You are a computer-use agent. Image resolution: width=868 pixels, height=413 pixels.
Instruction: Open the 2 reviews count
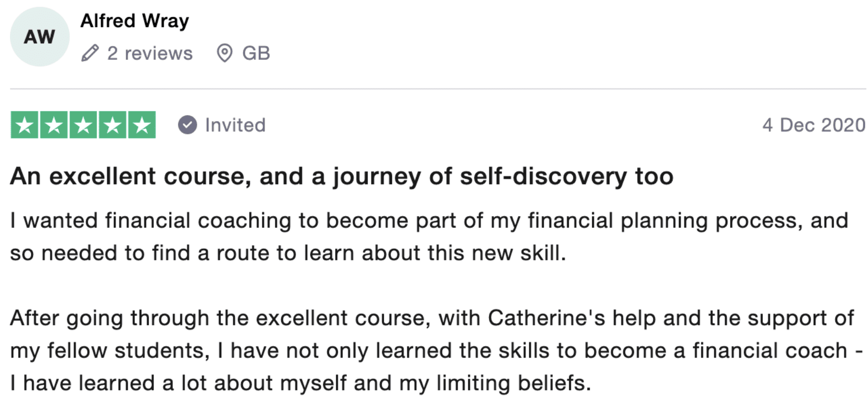[150, 53]
